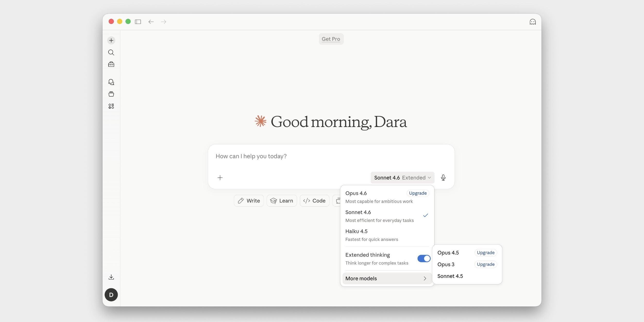Turn off the Extended thinking toggle
644x322 pixels.
tap(423, 259)
